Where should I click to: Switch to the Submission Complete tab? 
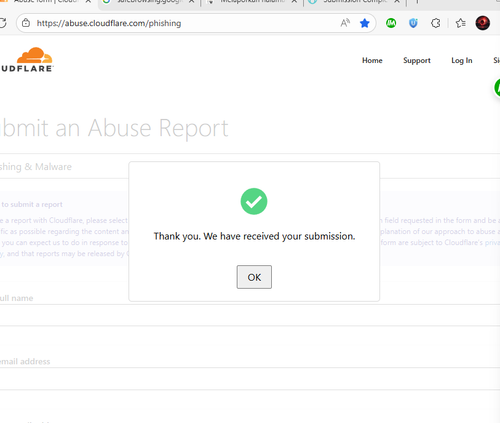tap(355, 2)
